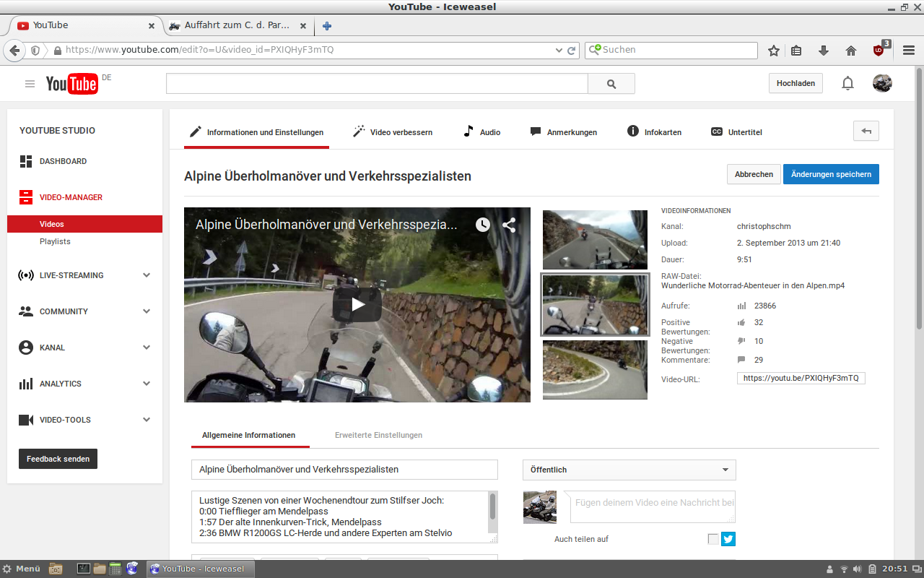
Task: Switch to the Video verbessern tab
Action: coord(393,132)
